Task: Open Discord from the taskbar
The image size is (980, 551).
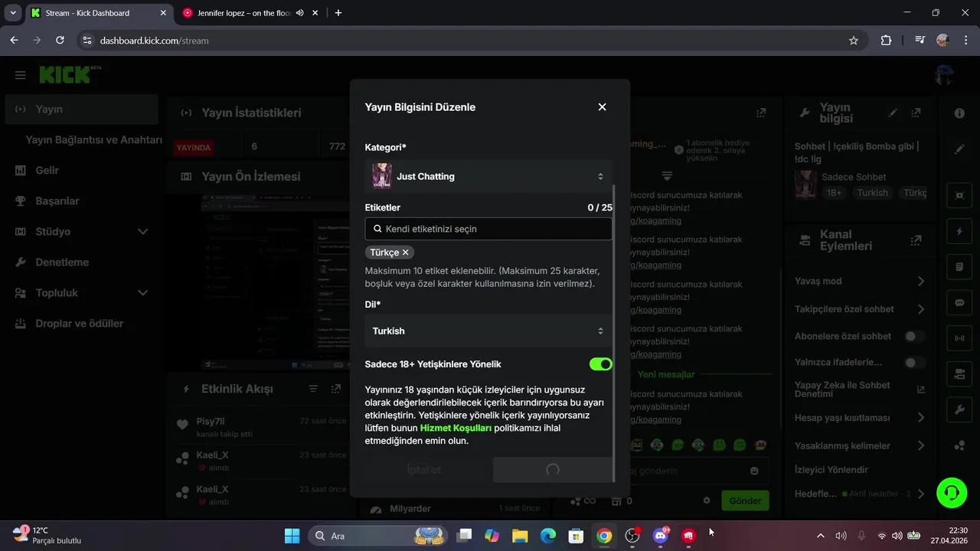Action: pyautogui.click(x=660, y=536)
